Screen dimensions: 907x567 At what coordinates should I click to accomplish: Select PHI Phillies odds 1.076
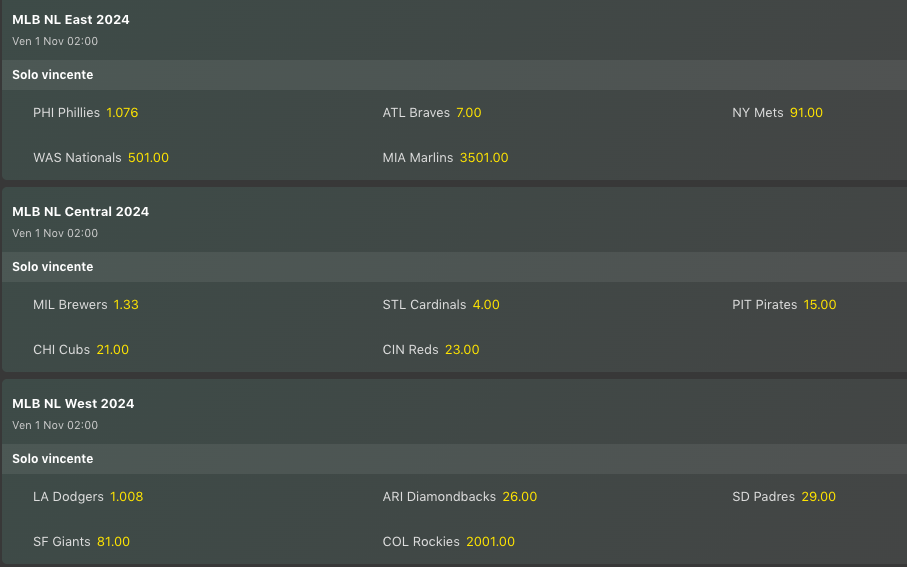point(122,113)
